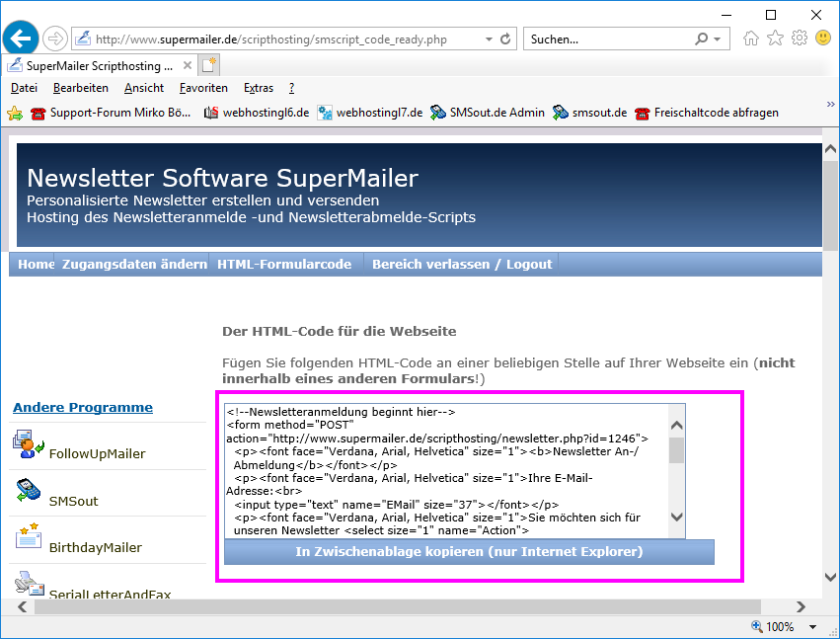Open Freischaltcode abfragen bookmark

[x=707, y=113]
